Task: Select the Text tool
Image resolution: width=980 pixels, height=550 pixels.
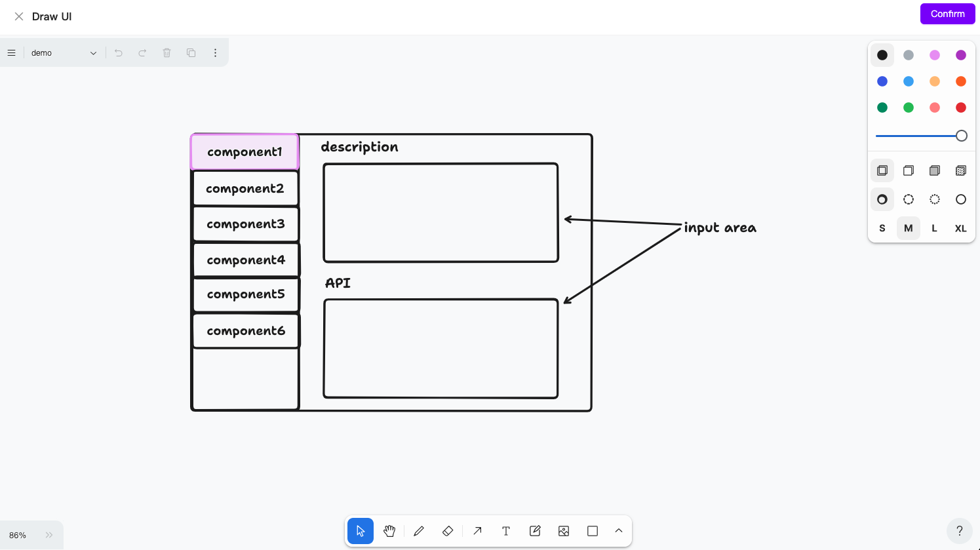Action: pyautogui.click(x=506, y=531)
